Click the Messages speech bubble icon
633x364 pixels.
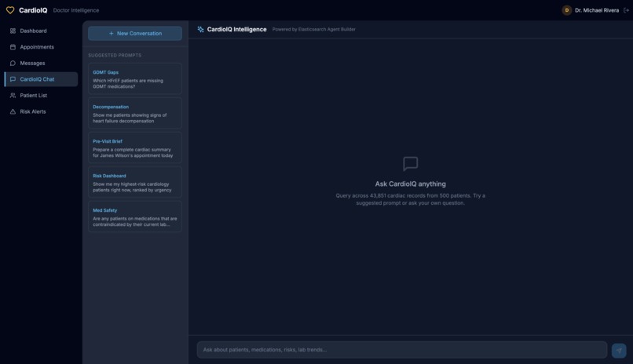click(13, 63)
